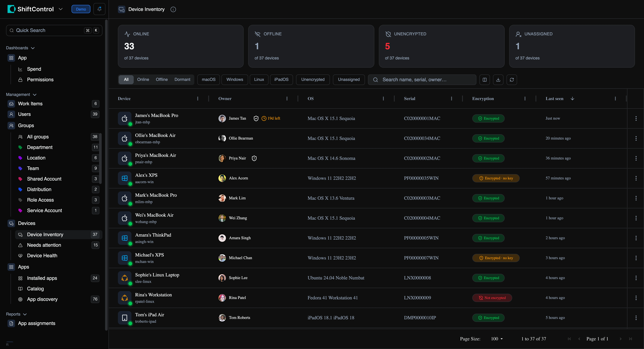The image size is (644, 349).
Task: Click the Shared Account red tag
Action: coord(20,179)
